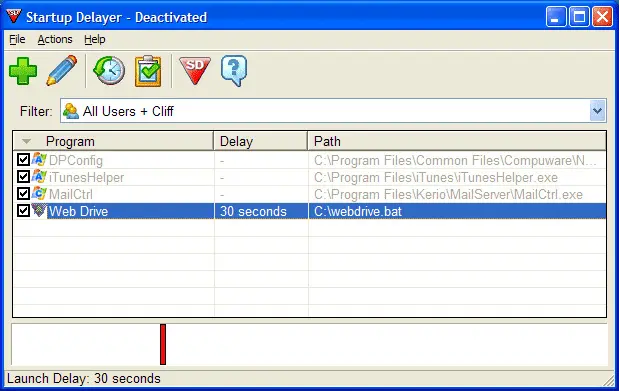This screenshot has width=619, height=391.
Task: Click the Web Drive row program icon
Action: point(39,211)
